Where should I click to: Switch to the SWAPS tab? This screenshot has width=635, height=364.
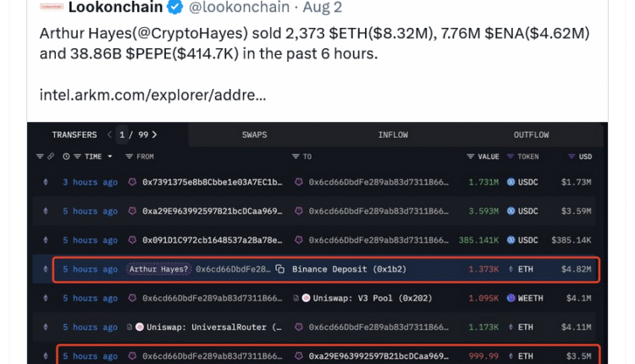tap(254, 135)
